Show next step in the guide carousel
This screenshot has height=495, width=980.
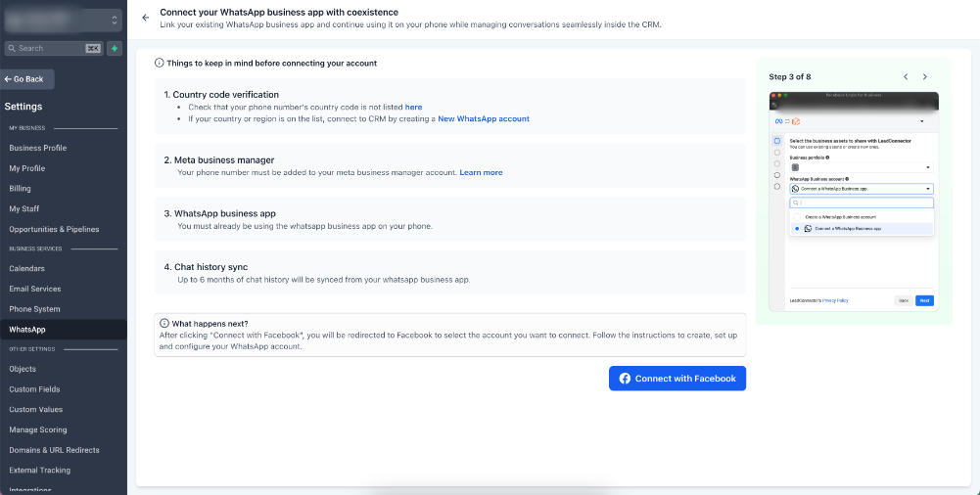(925, 76)
